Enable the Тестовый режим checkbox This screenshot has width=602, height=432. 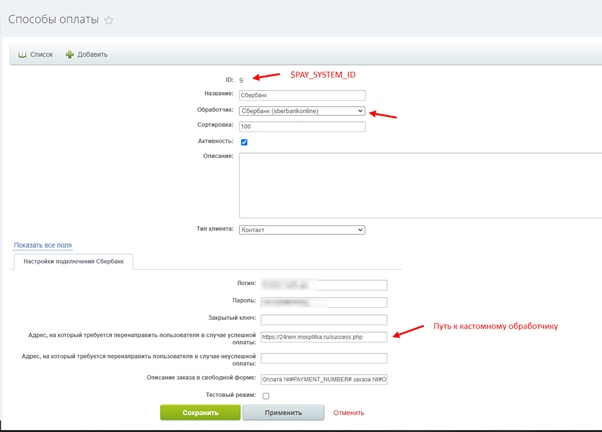[265, 396]
